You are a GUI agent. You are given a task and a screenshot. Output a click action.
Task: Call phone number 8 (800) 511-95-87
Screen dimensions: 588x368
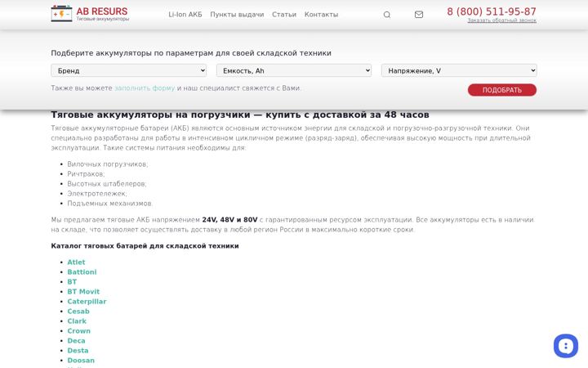click(x=492, y=11)
